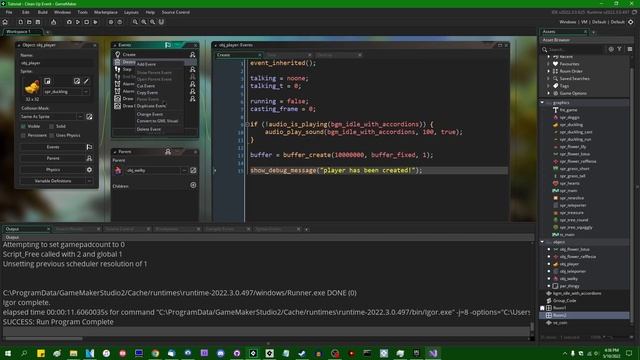
Task: Select the Create code tab
Action: click(239, 55)
